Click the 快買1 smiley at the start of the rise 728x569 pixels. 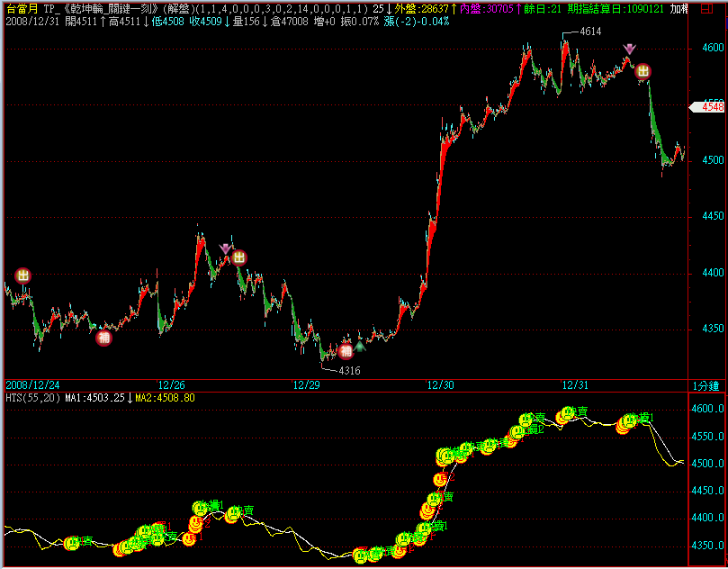[x=424, y=529]
